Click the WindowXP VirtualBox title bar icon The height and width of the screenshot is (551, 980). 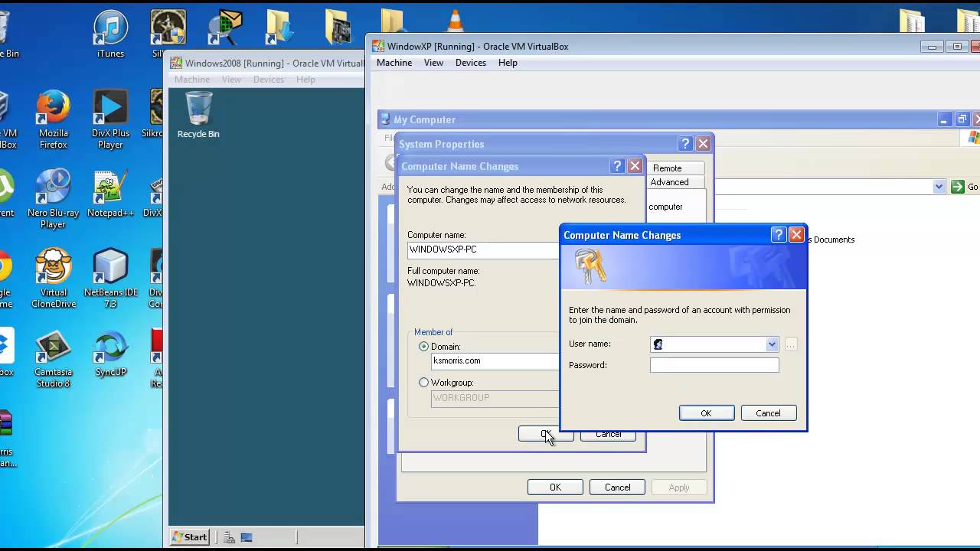click(x=378, y=46)
